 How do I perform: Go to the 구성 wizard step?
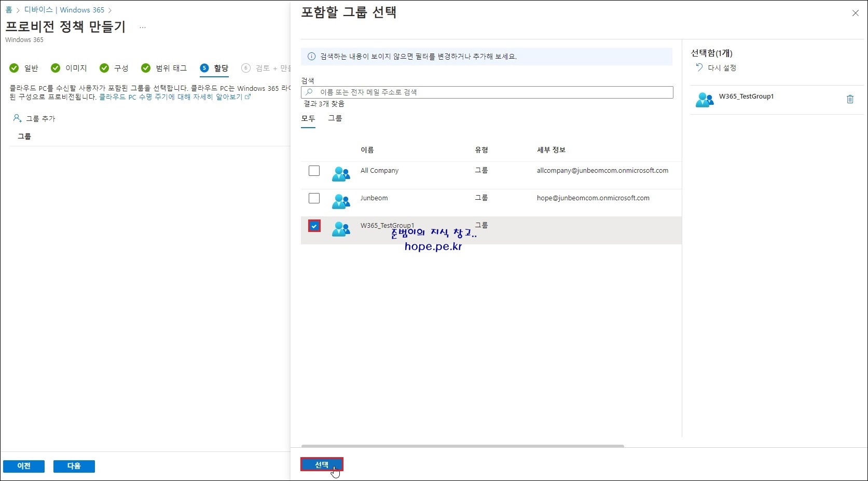pos(121,68)
